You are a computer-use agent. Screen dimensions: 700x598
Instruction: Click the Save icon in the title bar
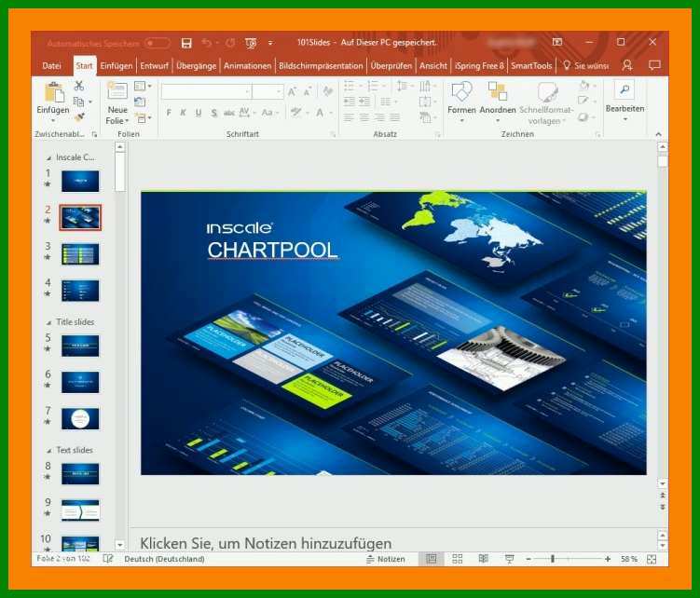(186, 43)
